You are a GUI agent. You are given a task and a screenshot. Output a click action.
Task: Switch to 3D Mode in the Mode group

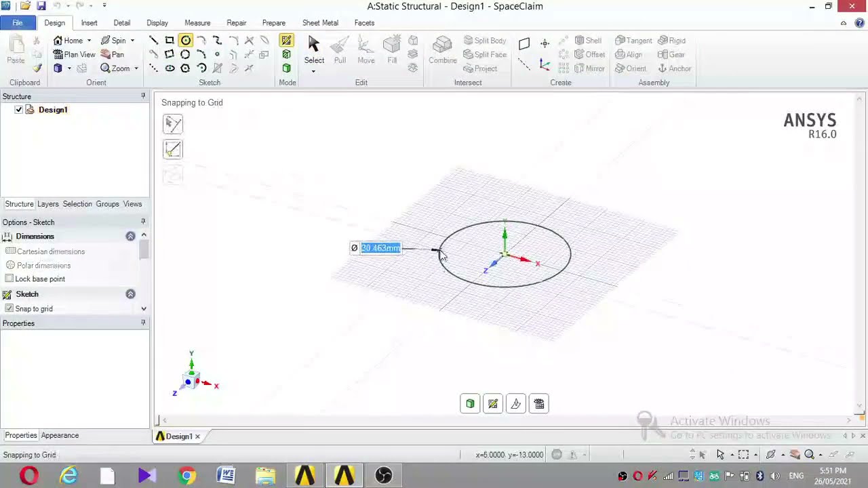click(x=286, y=68)
